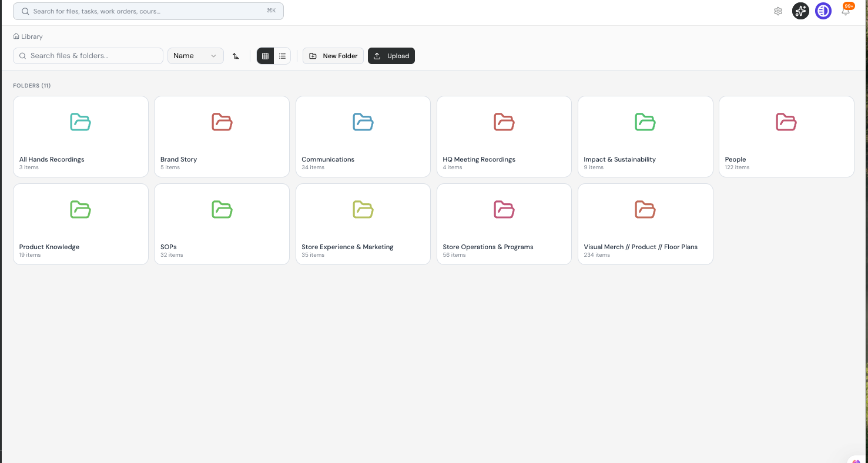Screen dimensions: 868x463
Task: Click the Impact & Sustainability folder name
Action: pos(619,159)
